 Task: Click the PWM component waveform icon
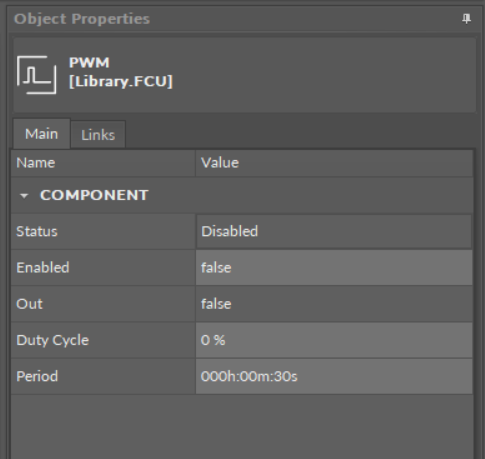point(36,75)
